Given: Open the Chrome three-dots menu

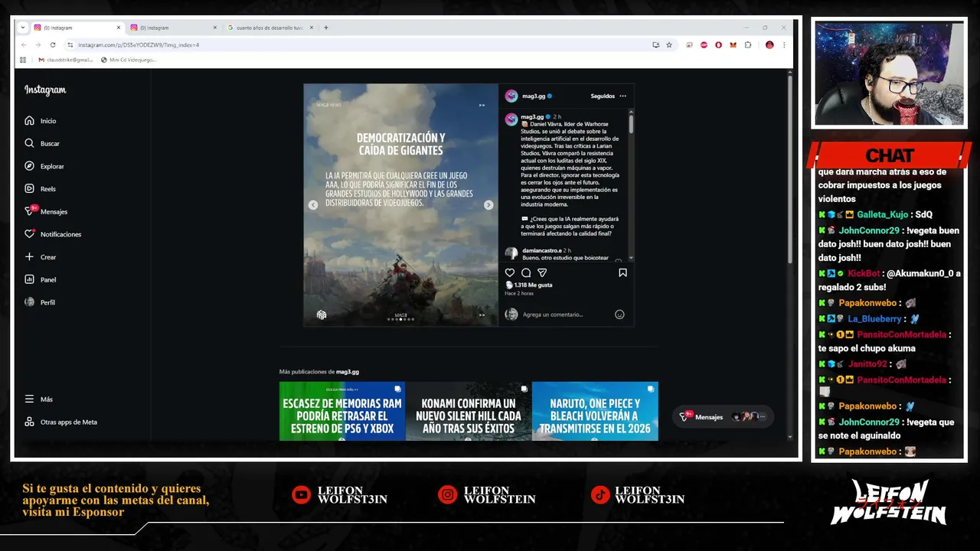Looking at the screenshot, I should point(784,45).
